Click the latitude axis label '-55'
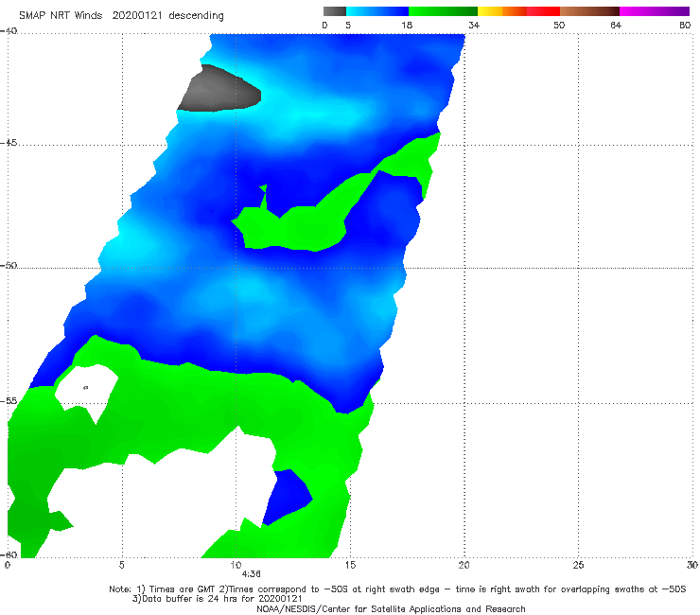 [9, 400]
